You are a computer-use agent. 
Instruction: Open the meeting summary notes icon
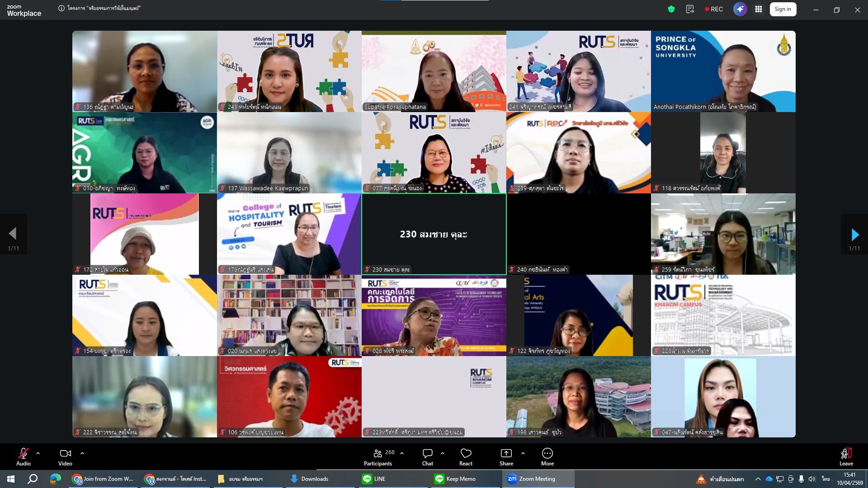tap(690, 9)
